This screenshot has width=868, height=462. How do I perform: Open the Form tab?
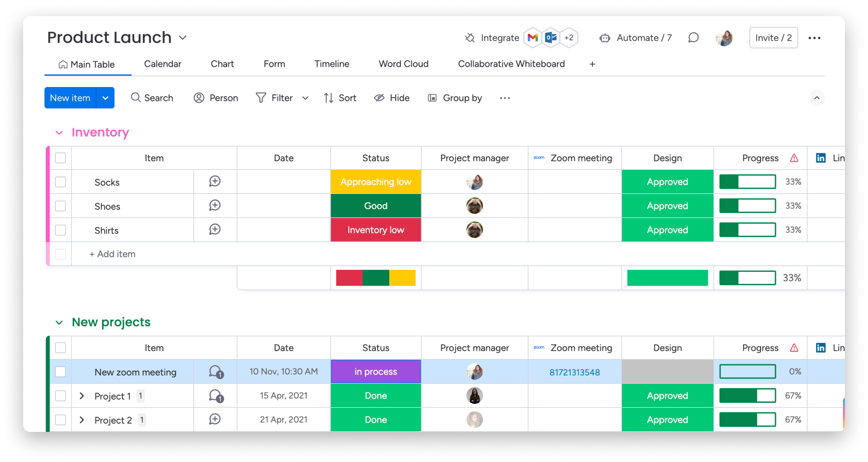tap(274, 64)
